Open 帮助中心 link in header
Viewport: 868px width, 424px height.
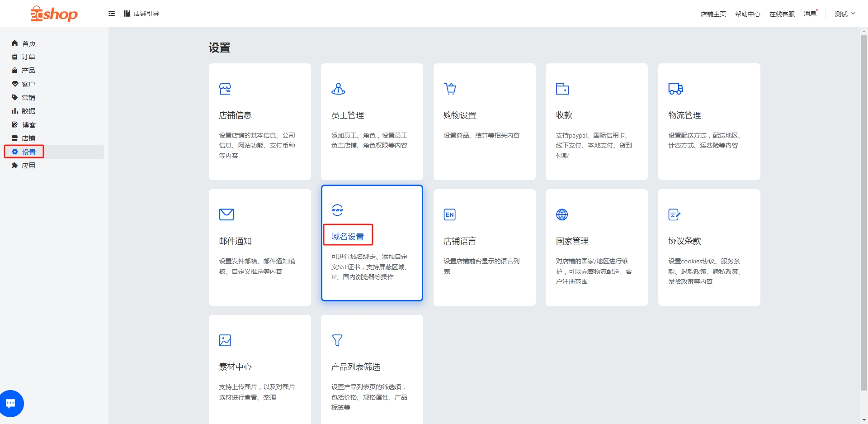pyautogui.click(x=748, y=14)
